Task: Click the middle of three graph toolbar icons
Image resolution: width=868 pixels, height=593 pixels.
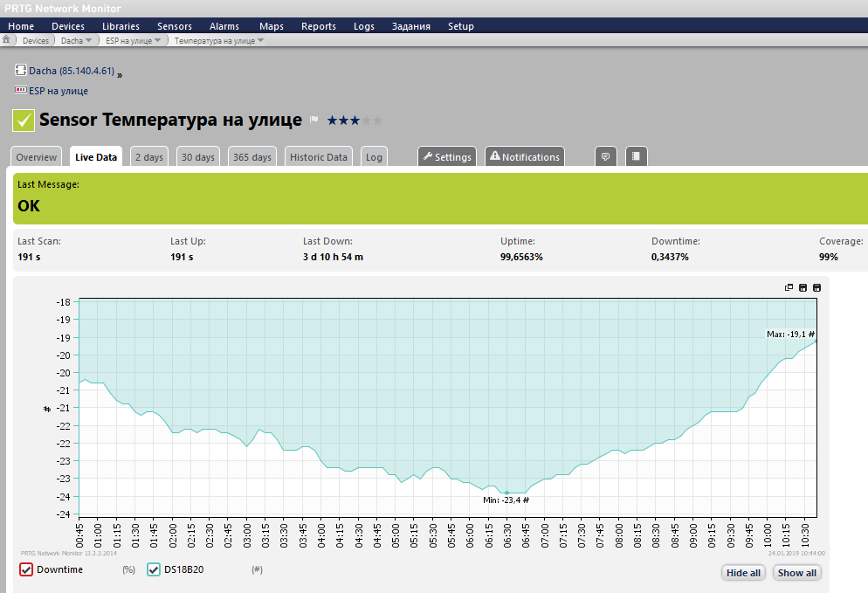Action: [803, 287]
